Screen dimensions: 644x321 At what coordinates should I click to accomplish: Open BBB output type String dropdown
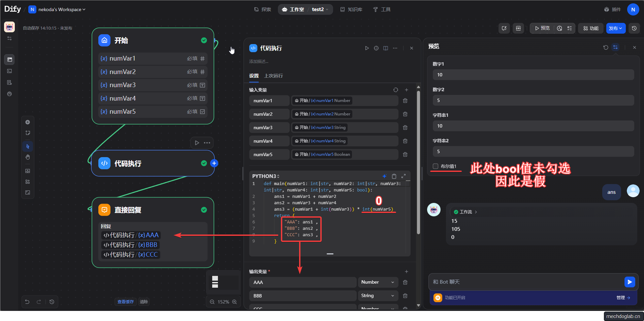(378, 296)
